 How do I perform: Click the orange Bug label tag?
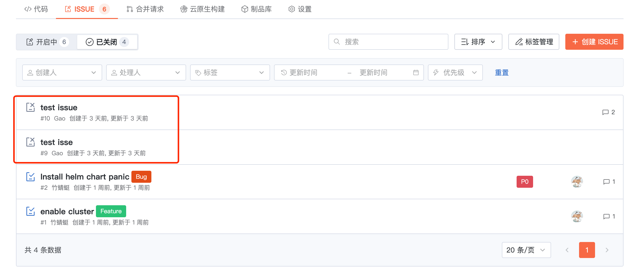[x=141, y=177]
